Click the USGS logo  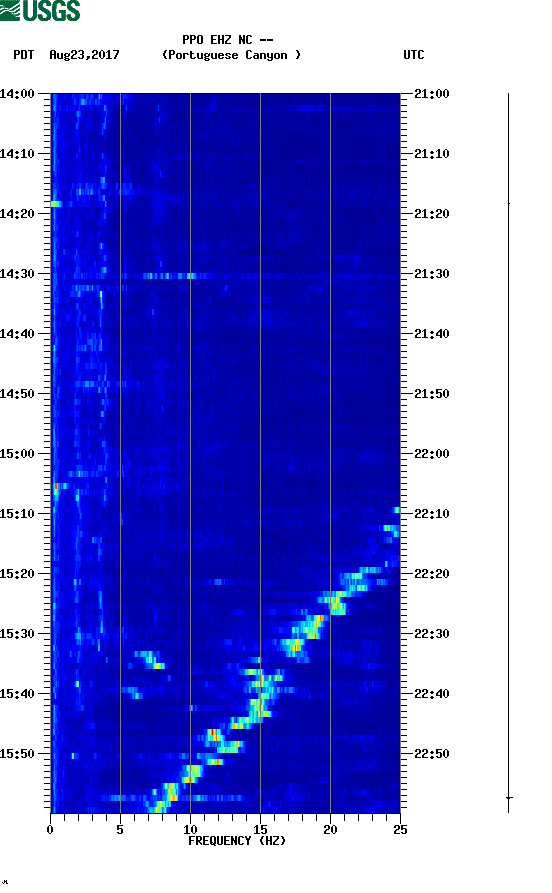pos(40,10)
